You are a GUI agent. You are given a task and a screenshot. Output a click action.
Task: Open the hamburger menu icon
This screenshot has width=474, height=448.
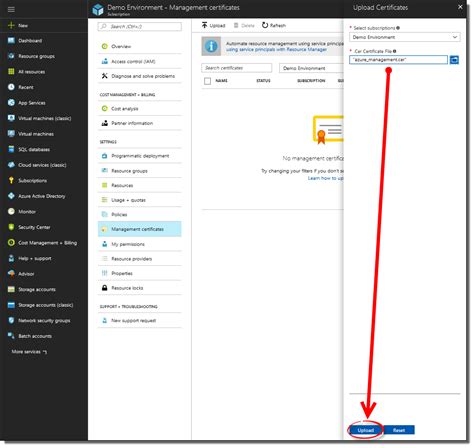(x=11, y=9)
